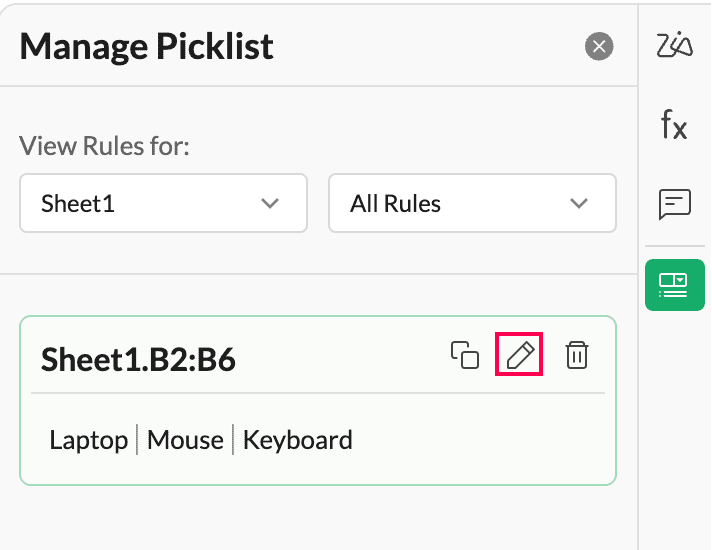Delete the Sheet1.B2:B6 picklist with trash icon
The width and height of the screenshot is (712, 550).
(x=577, y=355)
